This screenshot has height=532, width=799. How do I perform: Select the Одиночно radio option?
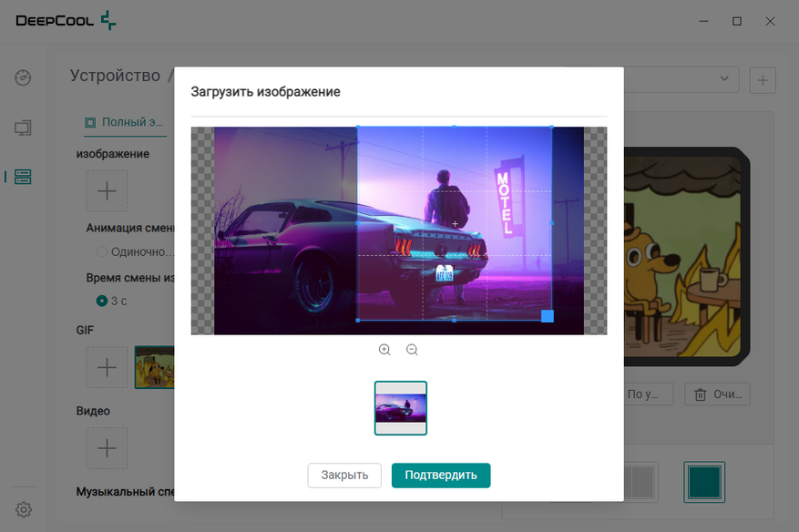pyautogui.click(x=102, y=251)
